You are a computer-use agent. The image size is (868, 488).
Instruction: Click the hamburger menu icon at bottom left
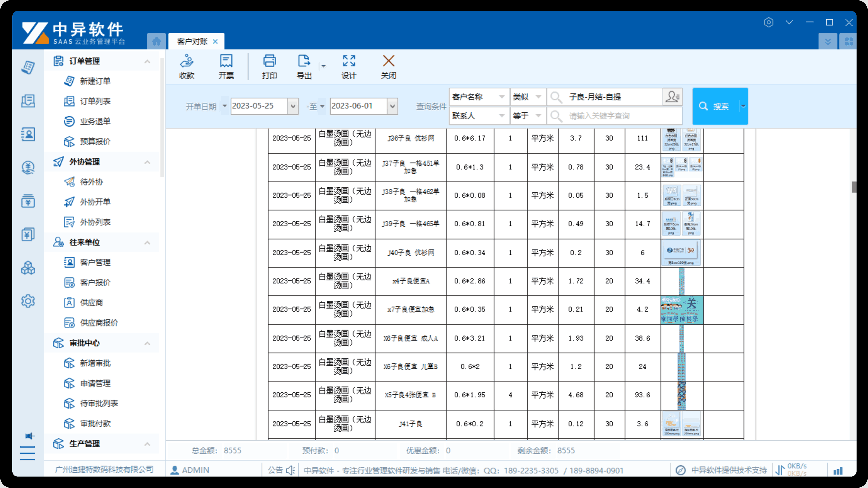(27, 453)
